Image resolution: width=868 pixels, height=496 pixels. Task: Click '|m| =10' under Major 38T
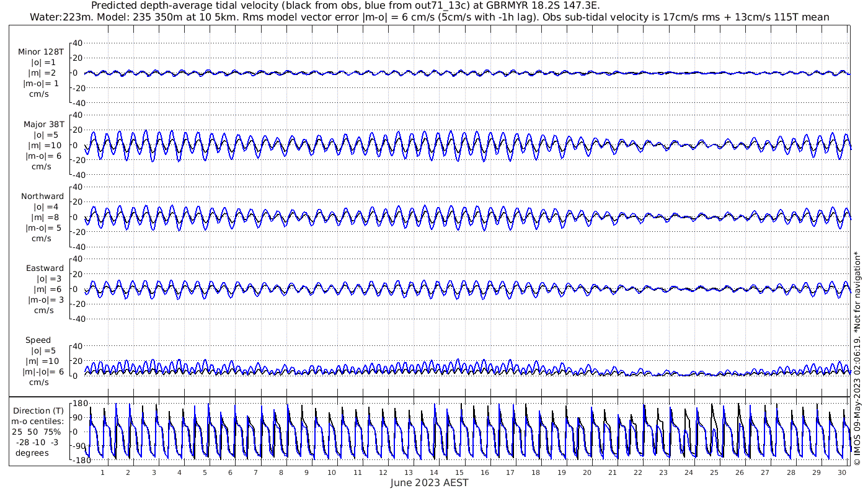coord(43,145)
